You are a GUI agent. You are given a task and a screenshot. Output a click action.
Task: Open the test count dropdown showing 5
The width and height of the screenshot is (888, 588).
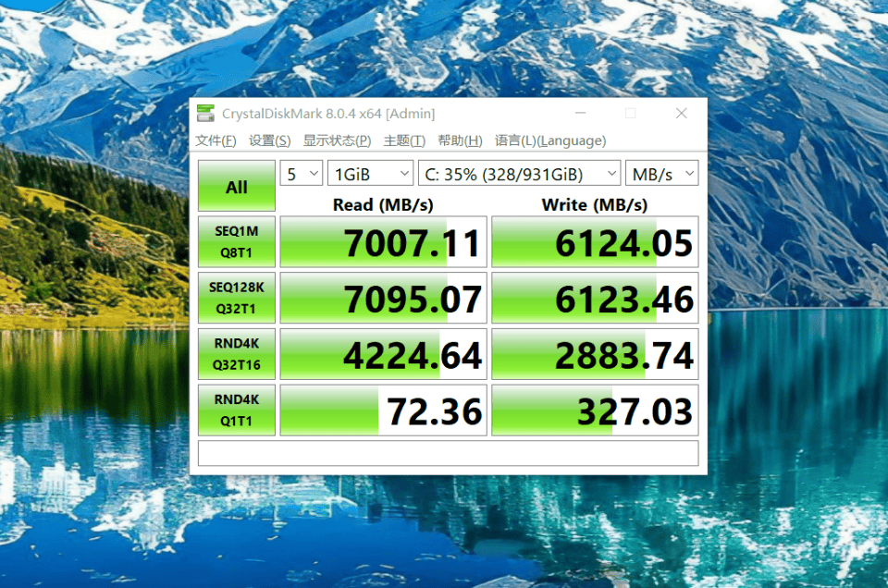point(302,173)
